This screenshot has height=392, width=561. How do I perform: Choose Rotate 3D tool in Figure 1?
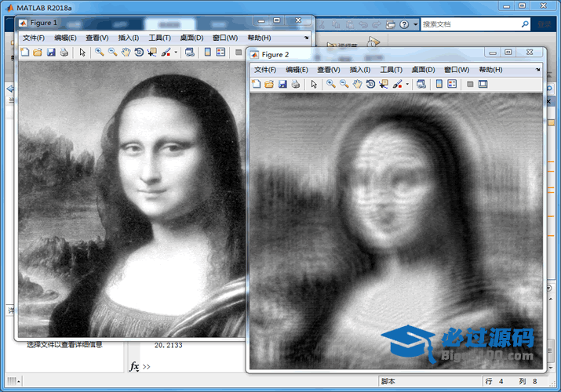coord(139,53)
